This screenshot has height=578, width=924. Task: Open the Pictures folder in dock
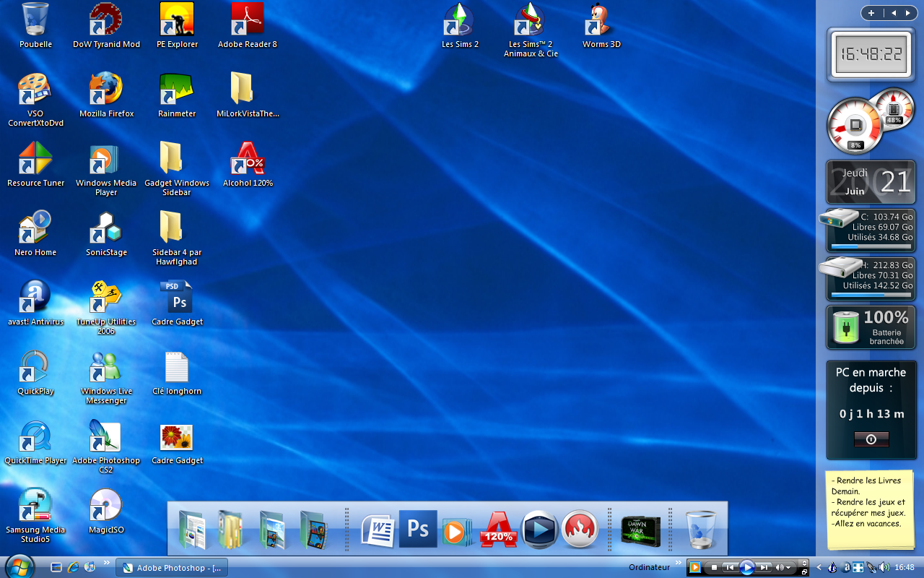(272, 530)
